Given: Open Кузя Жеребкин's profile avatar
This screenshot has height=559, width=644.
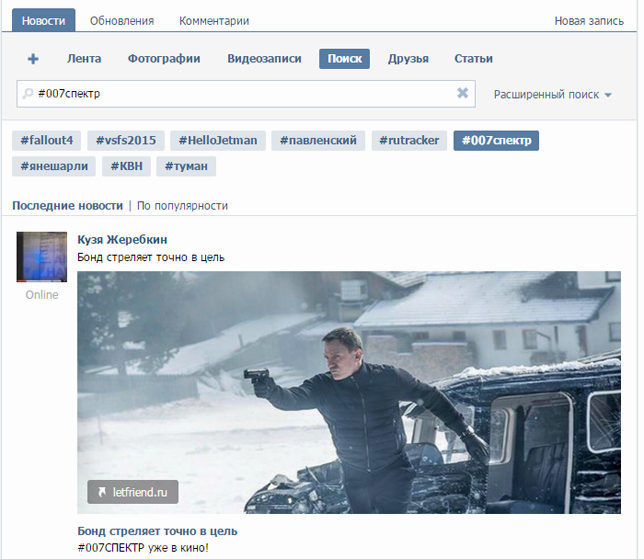Looking at the screenshot, I should (41, 257).
